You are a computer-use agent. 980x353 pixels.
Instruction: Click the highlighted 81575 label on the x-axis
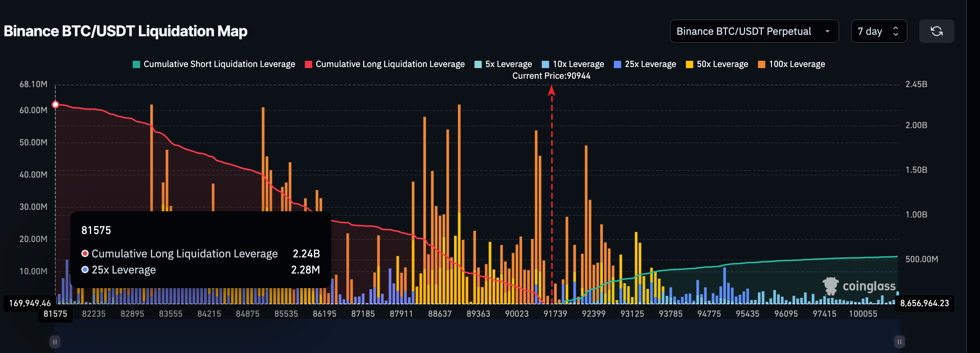55,314
